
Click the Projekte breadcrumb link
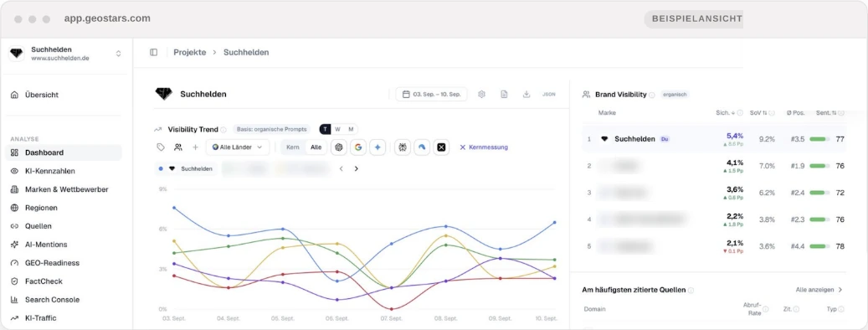(190, 52)
